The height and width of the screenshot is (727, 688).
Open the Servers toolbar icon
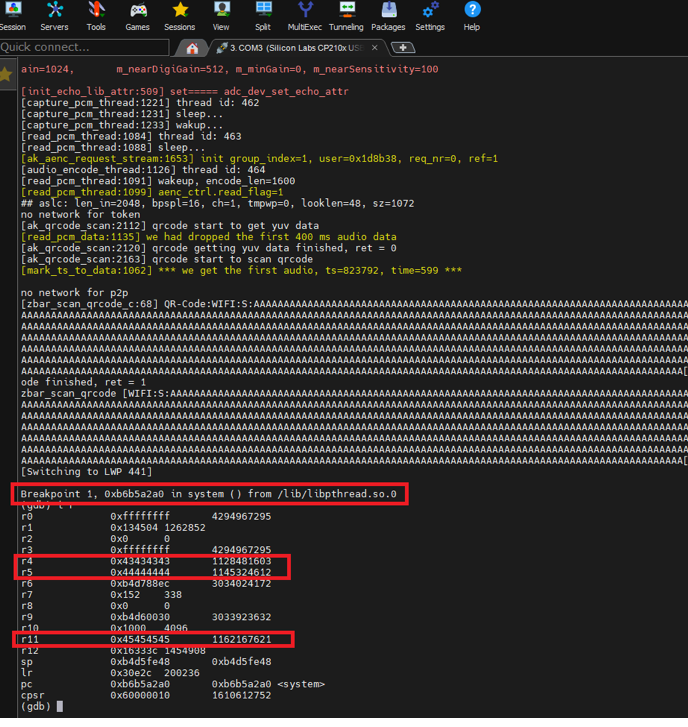coord(54,16)
